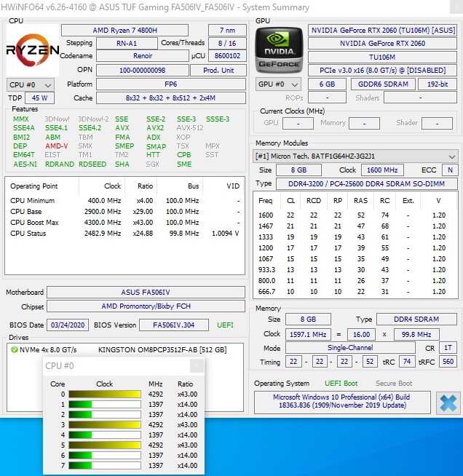Image resolution: width=463 pixels, height=476 pixels.
Task: Click the ECC N field
Action: coord(450,170)
